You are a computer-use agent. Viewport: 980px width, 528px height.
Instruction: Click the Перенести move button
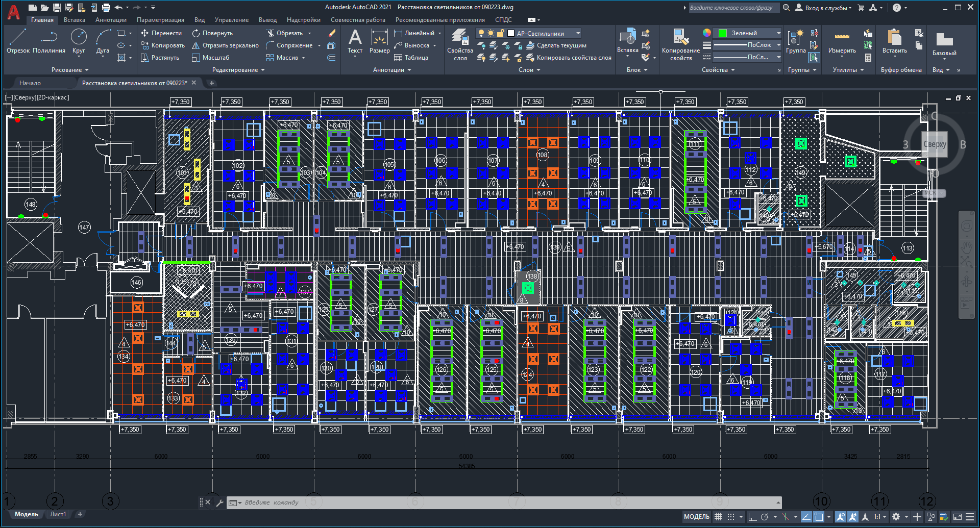[161, 33]
